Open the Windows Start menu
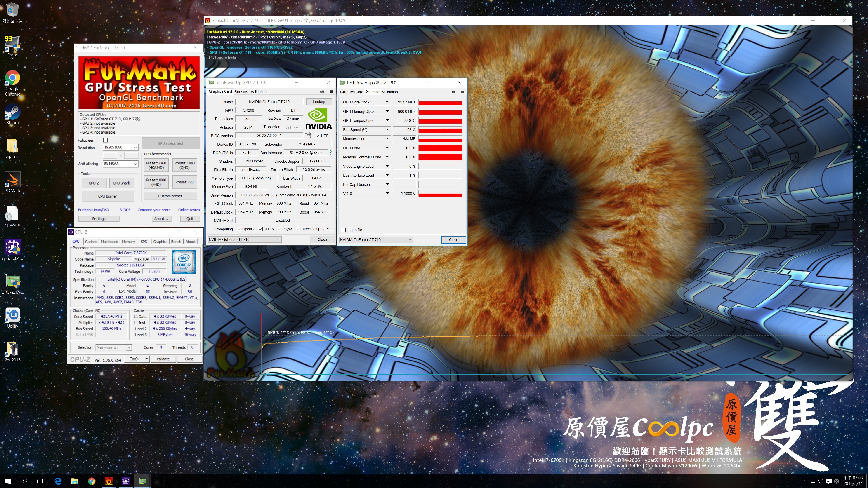 pyautogui.click(x=8, y=481)
